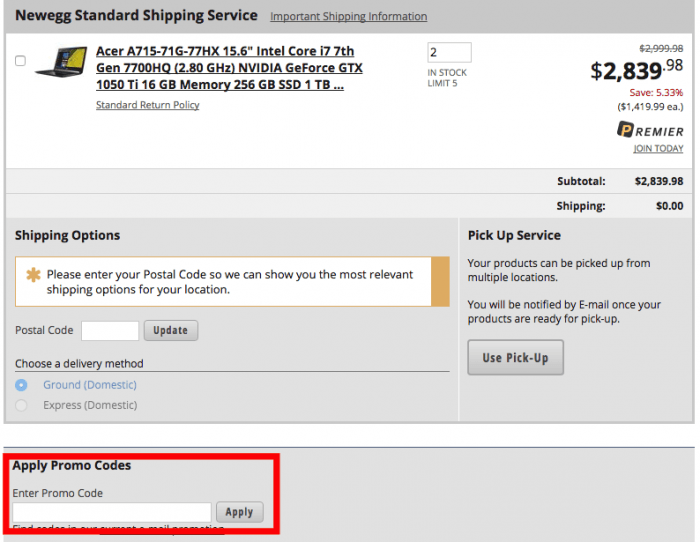Open the Acer A715-71G-77HX product title link
The width and height of the screenshot is (700, 542).
(x=229, y=68)
